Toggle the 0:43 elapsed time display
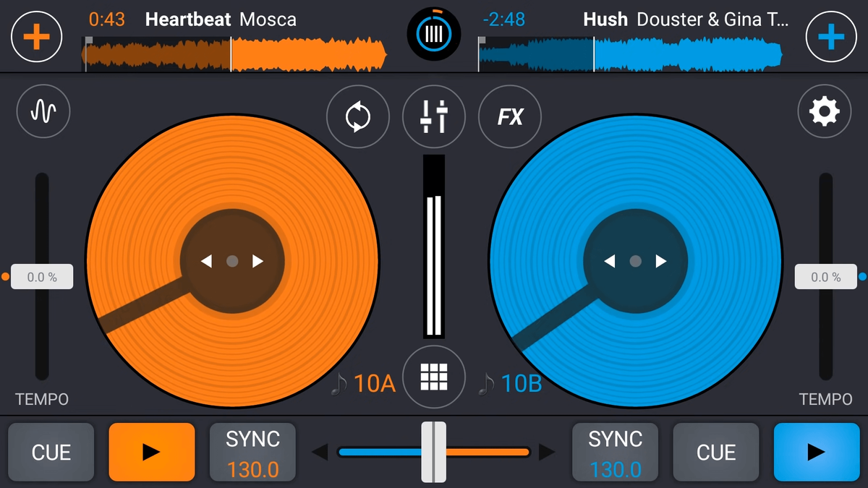This screenshot has width=868, height=488. [106, 20]
